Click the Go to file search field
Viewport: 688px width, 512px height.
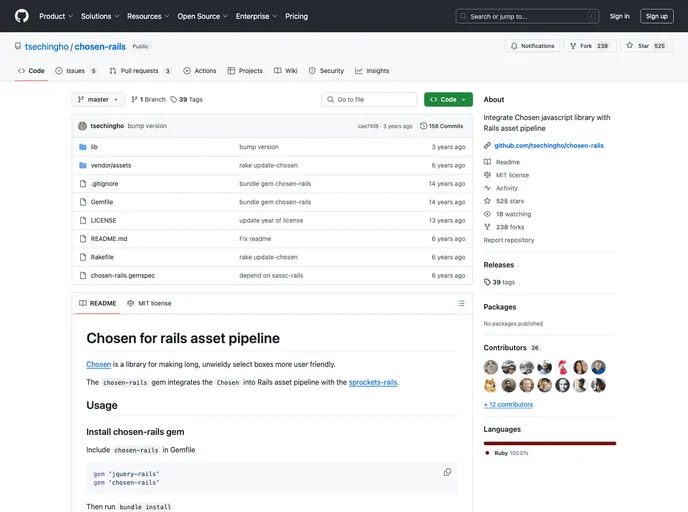click(369, 100)
